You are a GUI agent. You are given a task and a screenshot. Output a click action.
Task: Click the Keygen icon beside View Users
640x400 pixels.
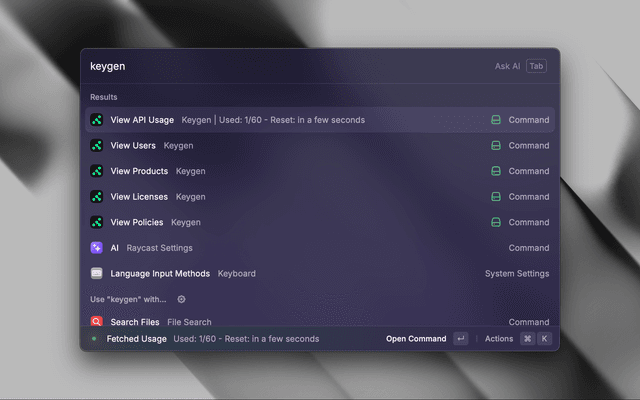[97, 145]
